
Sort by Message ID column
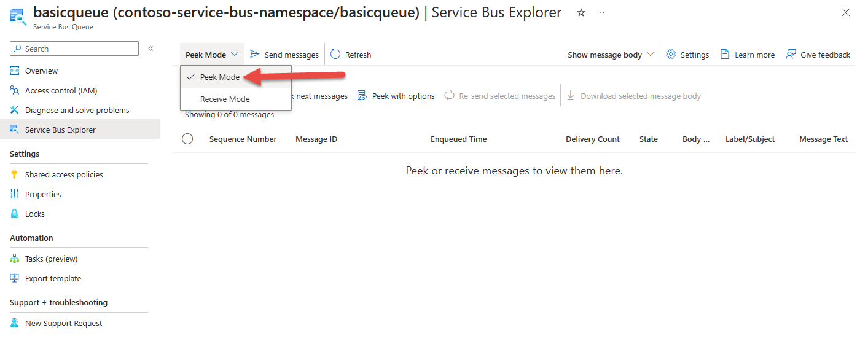316,139
